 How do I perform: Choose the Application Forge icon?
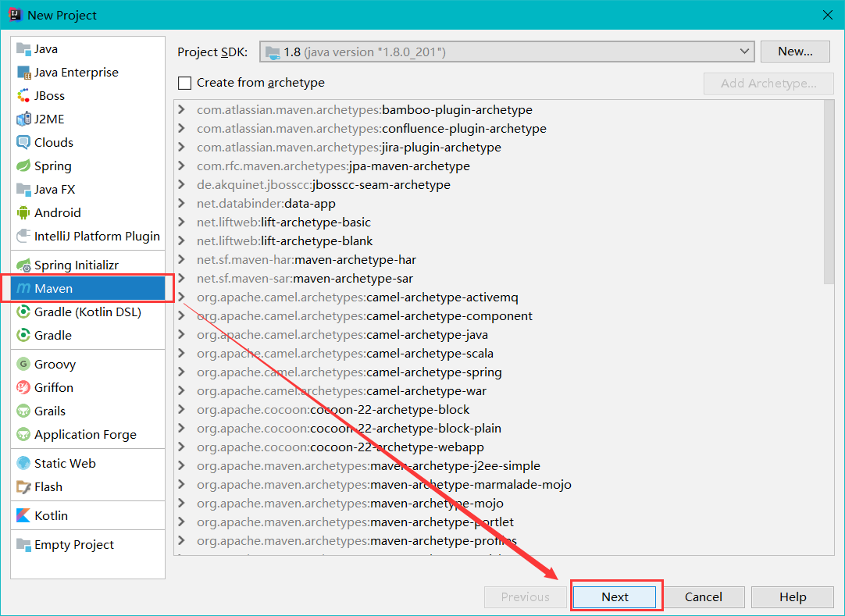[23, 434]
